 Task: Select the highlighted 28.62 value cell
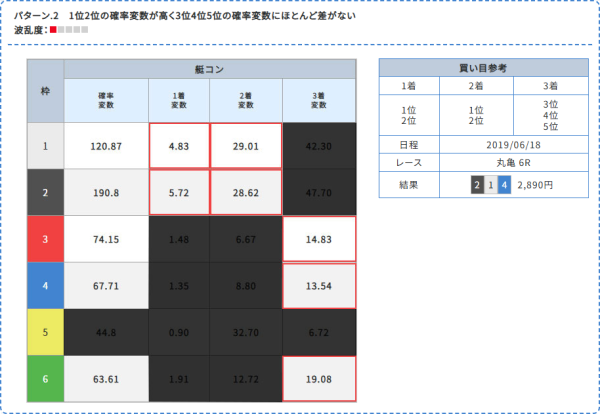pos(246,191)
